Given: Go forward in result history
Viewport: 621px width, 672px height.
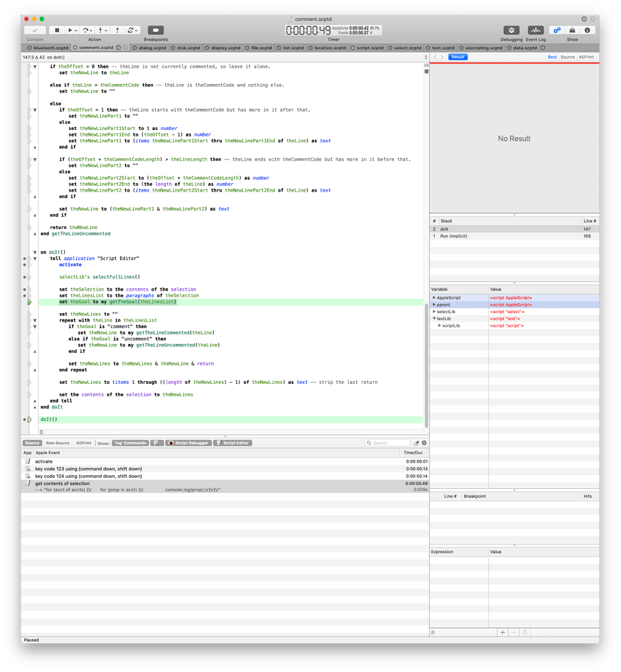Looking at the screenshot, I should pyautogui.click(x=443, y=57).
